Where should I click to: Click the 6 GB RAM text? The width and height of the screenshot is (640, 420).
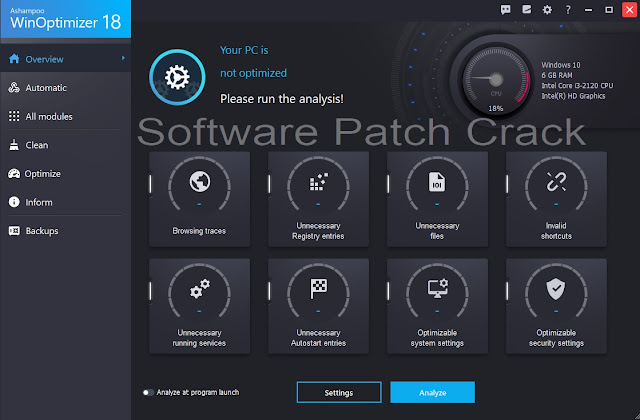pos(557,75)
